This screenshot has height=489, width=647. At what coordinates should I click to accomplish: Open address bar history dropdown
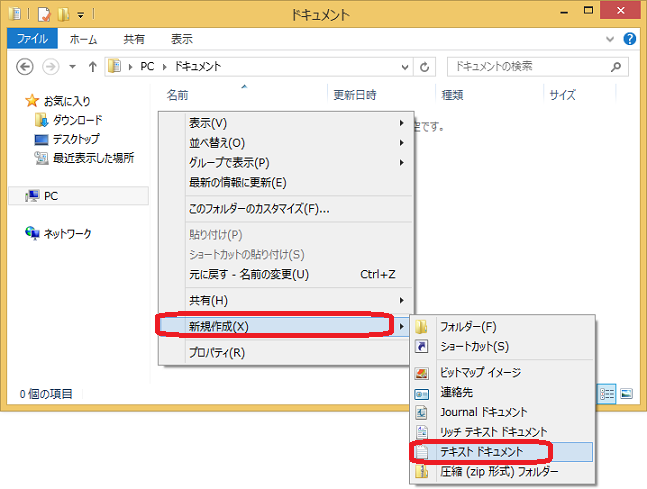coord(406,66)
